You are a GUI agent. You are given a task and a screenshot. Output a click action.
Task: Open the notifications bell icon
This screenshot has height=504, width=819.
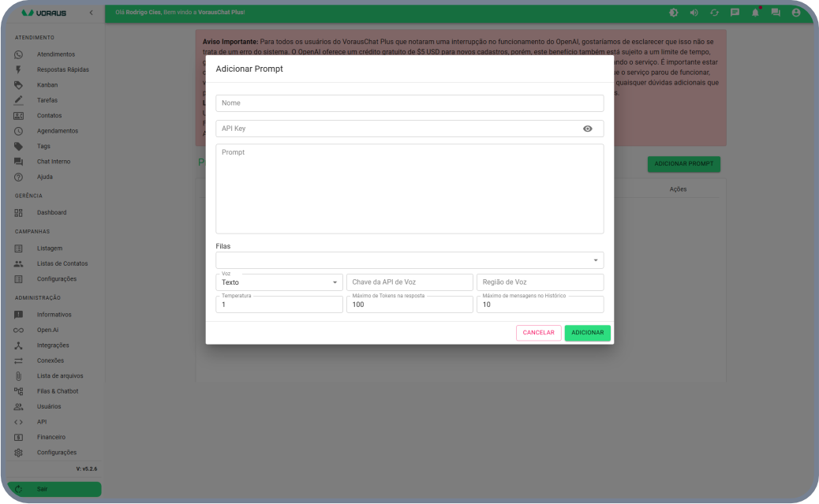click(x=755, y=13)
